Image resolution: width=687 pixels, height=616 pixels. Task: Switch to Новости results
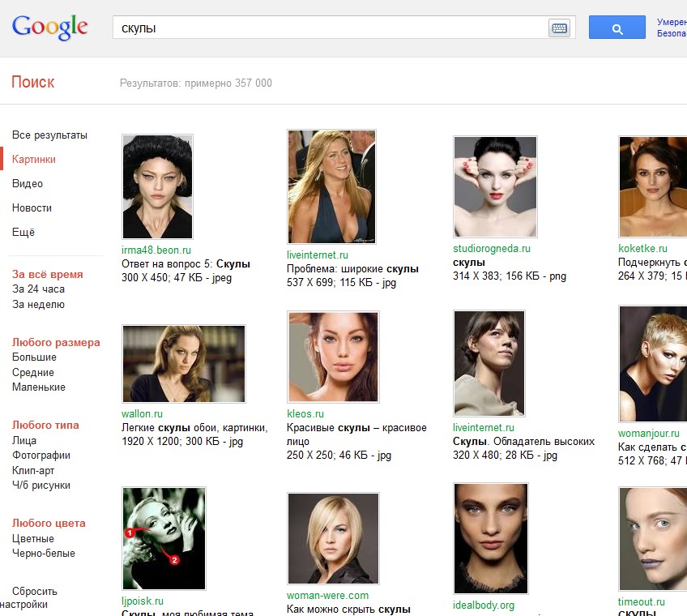pos(32,207)
